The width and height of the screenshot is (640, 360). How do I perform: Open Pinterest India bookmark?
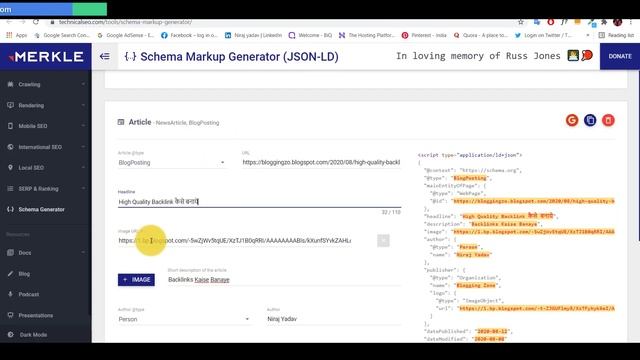click(424, 36)
